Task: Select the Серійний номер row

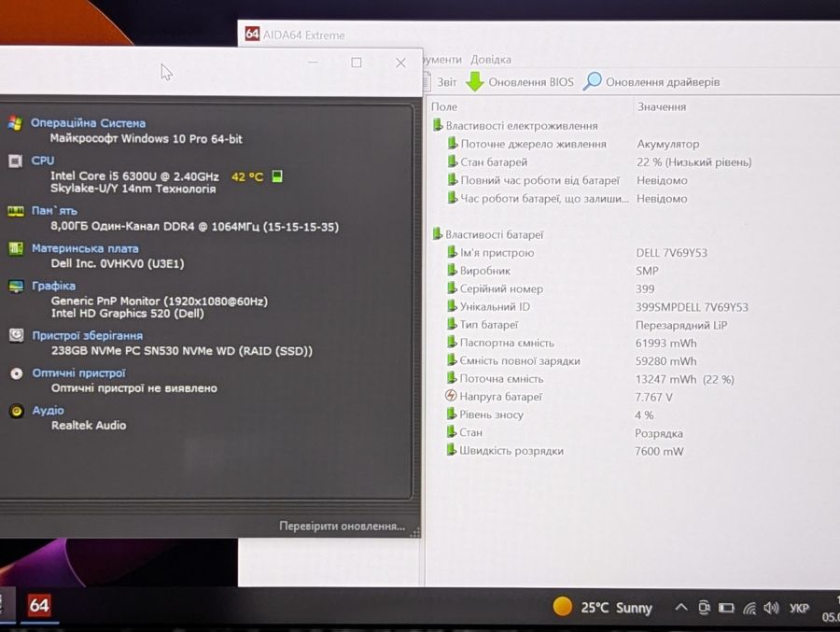Action: (x=551, y=288)
